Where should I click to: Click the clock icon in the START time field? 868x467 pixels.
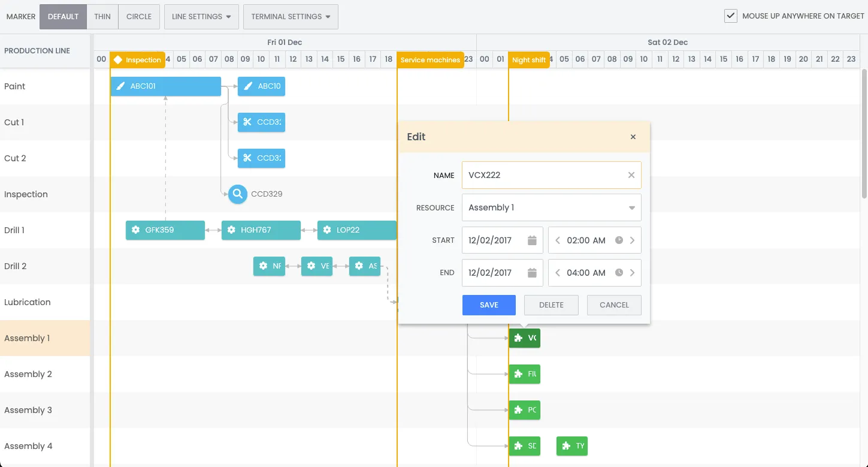pyautogui.click(x=618, y=240)
